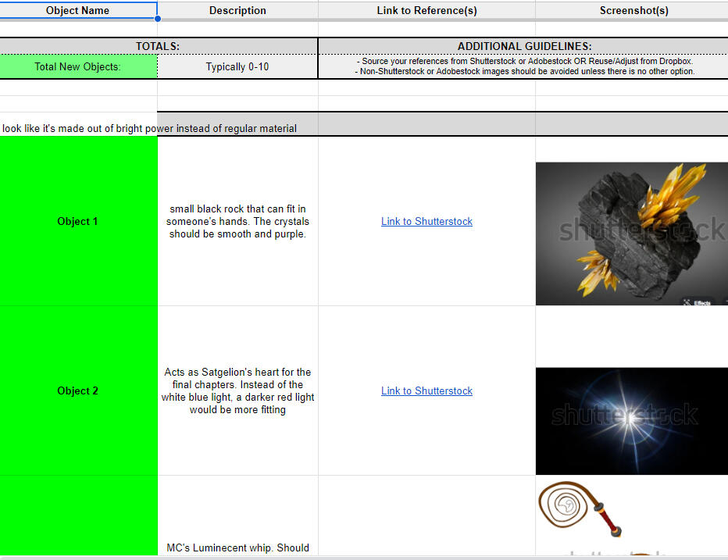Click the Typically 0-10 cell
The image size is (728, 560).
pyautogui.click(x=237, y=66)
